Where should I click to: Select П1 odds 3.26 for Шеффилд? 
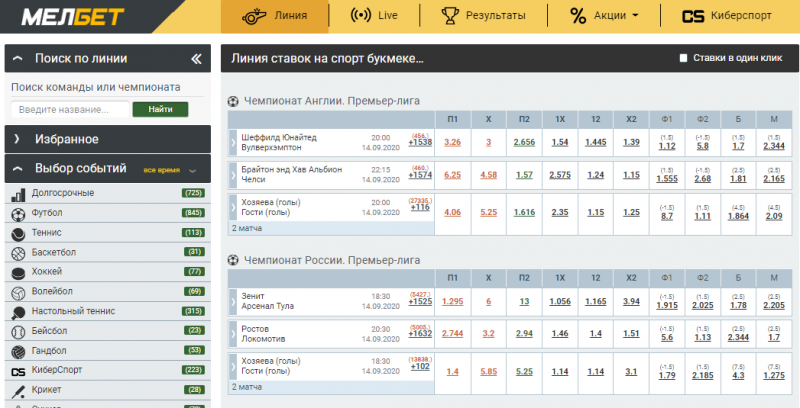pos(453,142)
